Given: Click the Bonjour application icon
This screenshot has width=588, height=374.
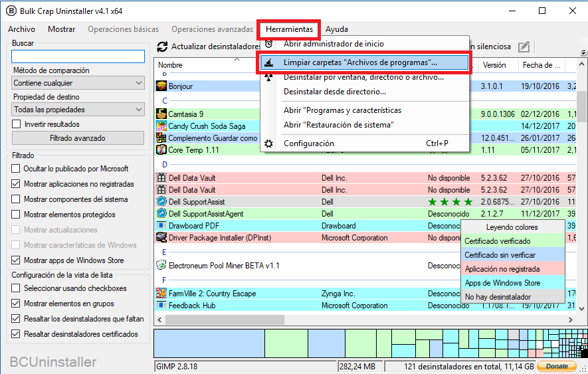Looking at the screenshot, I should [161, 86].
